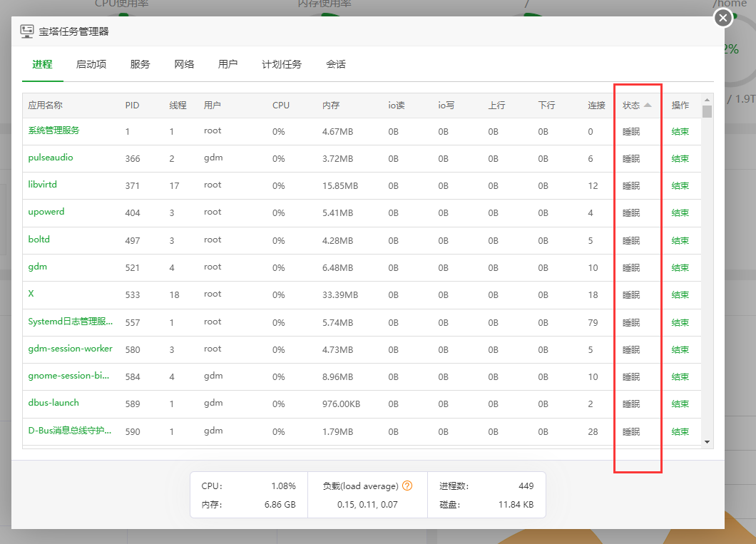The height and width of the screenshot is (544, 756).
Task: Sort by io写 column header
Action: click(x=446, y=105)
